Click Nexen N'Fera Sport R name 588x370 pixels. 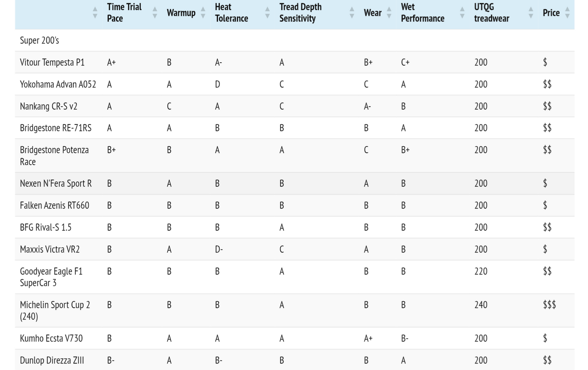(x=56, y=183)
